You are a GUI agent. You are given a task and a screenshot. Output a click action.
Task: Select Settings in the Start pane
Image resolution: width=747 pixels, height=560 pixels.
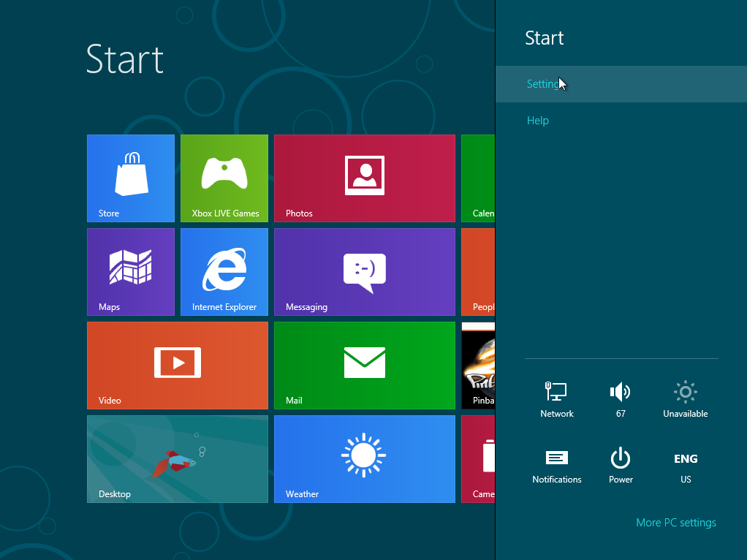(x=542, y=84)
